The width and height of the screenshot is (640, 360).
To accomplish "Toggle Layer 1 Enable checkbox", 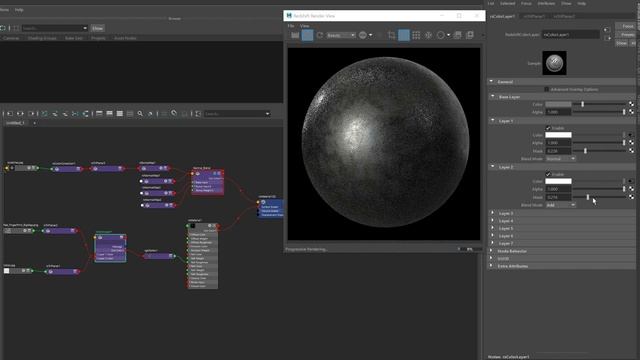I will (548, 128).
